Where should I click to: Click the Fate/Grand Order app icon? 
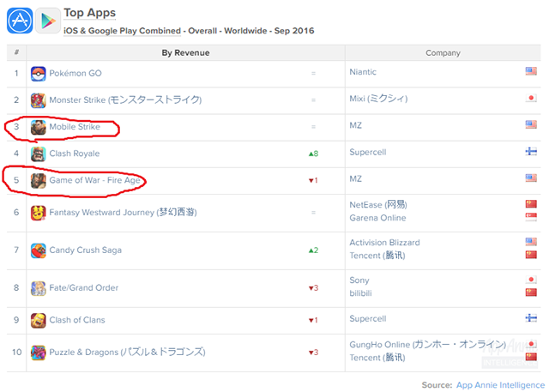pos(38,288)
